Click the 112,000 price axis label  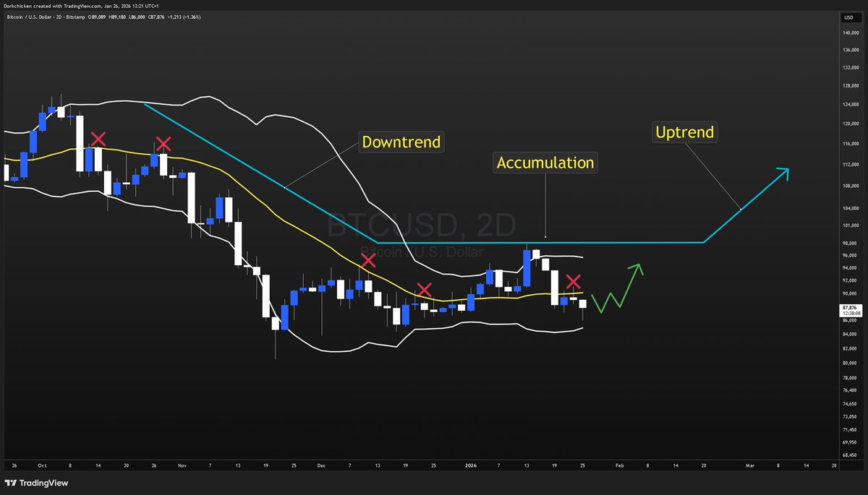[x=851, y=164]
